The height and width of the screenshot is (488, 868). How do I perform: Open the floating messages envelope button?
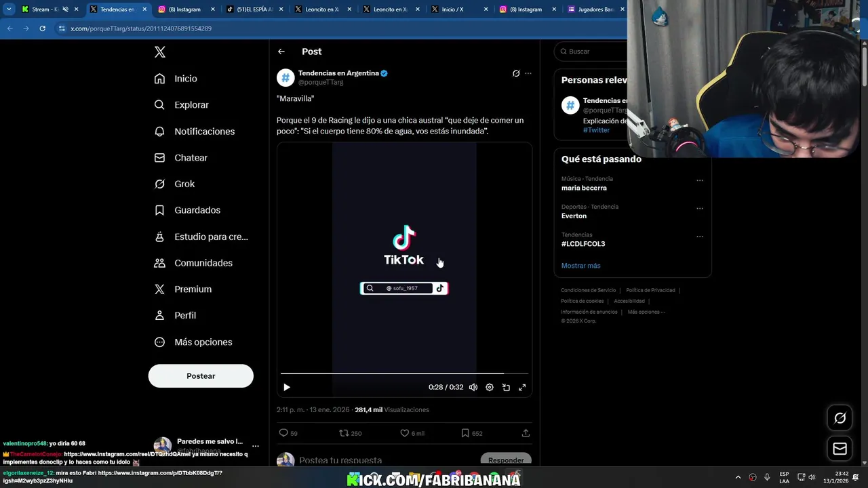[840, 449]
